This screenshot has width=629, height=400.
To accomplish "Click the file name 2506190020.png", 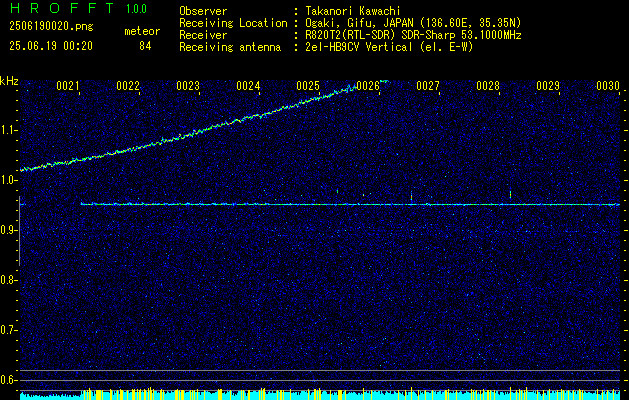I will click(51, 26).
